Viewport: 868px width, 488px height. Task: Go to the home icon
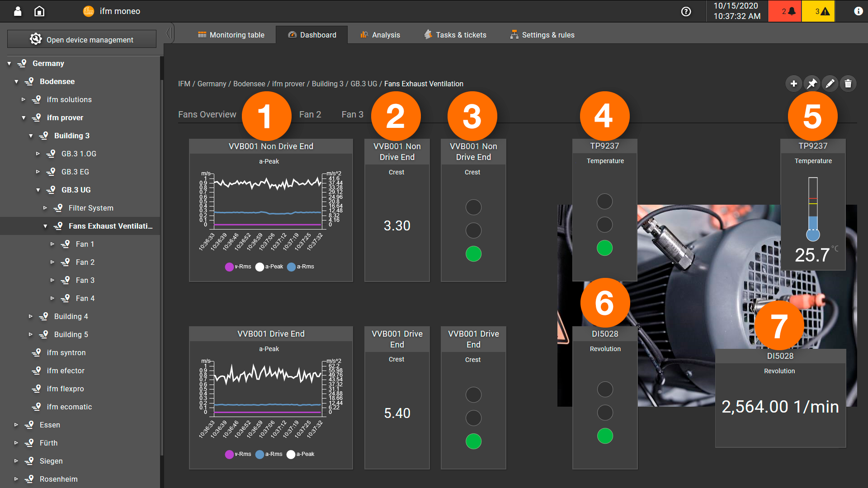pos(39,11)
